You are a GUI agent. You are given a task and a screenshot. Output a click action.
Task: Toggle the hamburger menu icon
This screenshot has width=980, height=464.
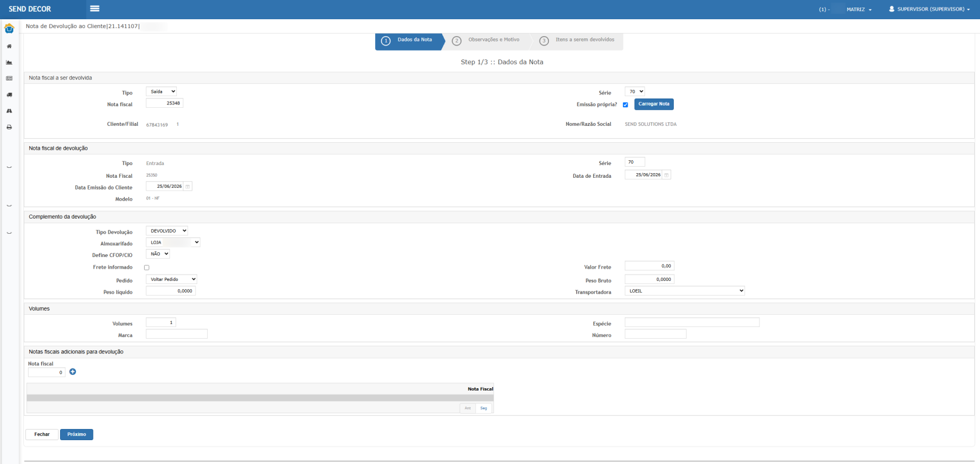point(94,9)
